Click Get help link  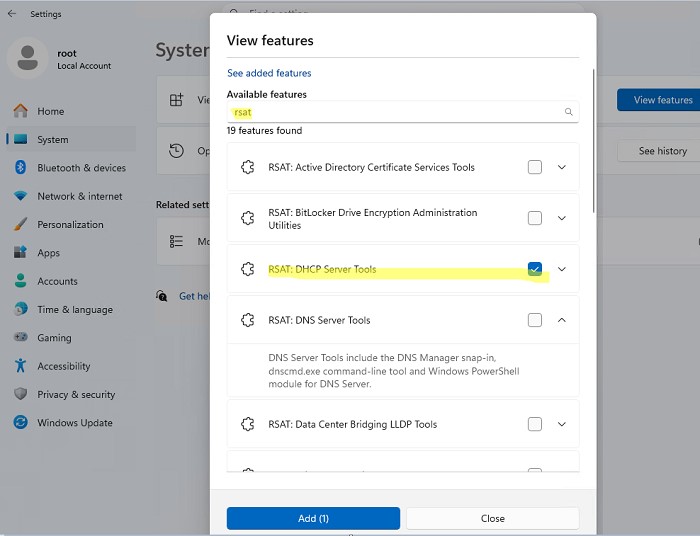(195, 295)
